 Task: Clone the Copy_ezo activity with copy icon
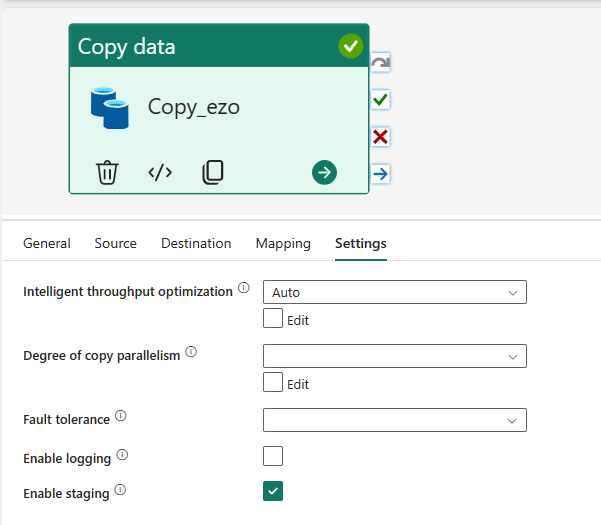click(212, 172)
